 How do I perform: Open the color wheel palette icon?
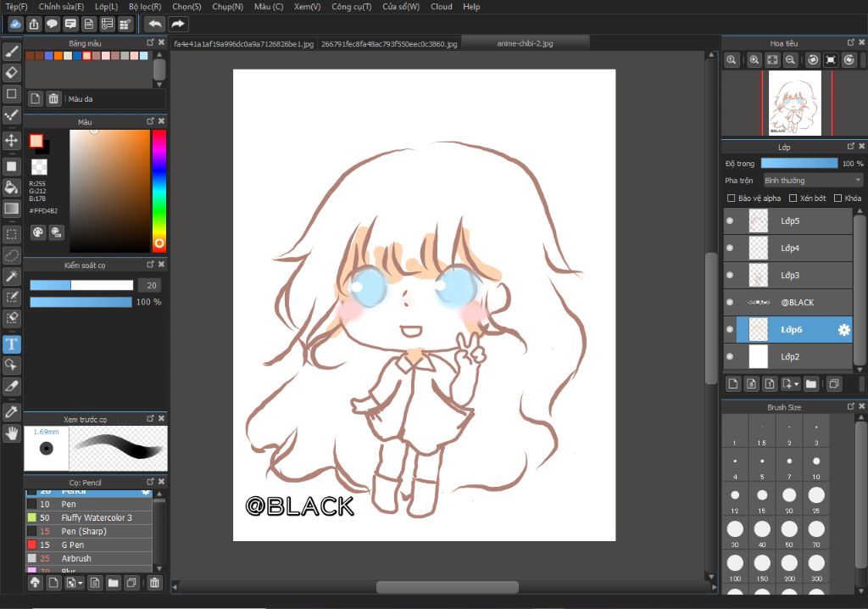point(37,232)
